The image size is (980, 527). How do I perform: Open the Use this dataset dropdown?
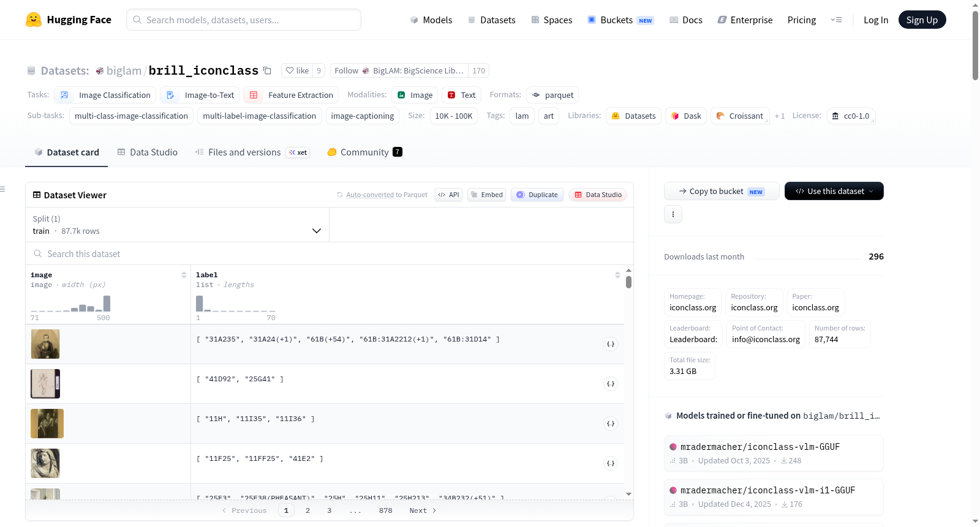point(834,191)
